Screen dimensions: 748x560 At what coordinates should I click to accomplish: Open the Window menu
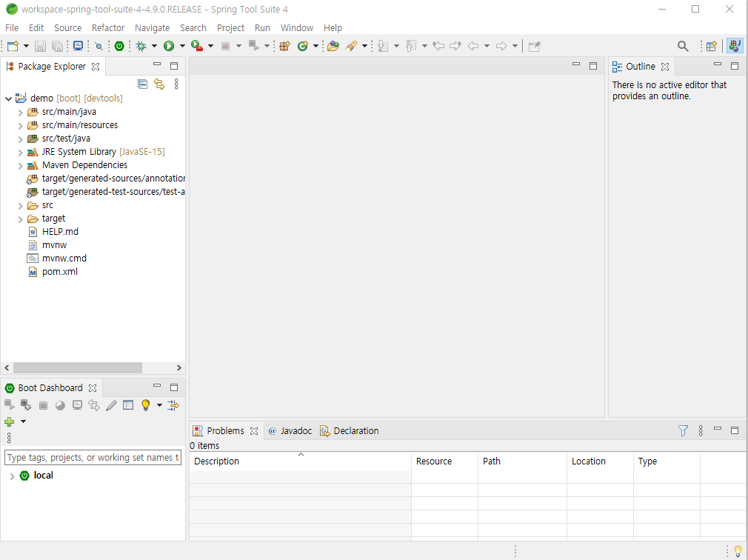[x=297, y=27]
